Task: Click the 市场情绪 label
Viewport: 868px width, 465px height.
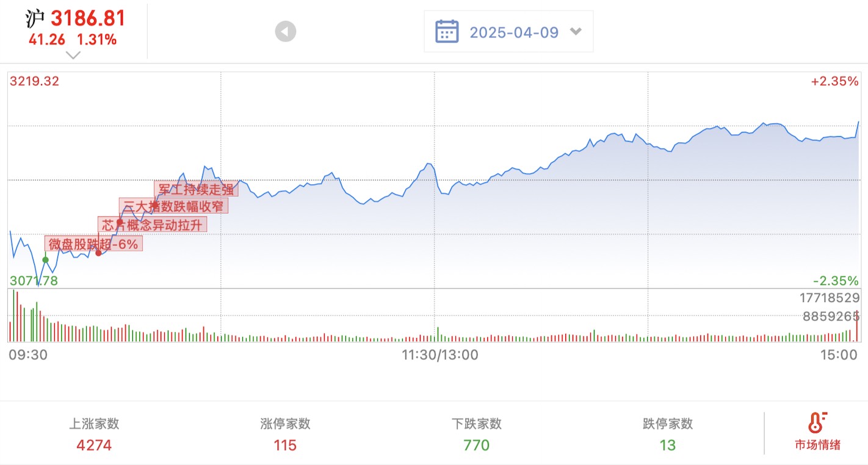Action: click(817, 445)
